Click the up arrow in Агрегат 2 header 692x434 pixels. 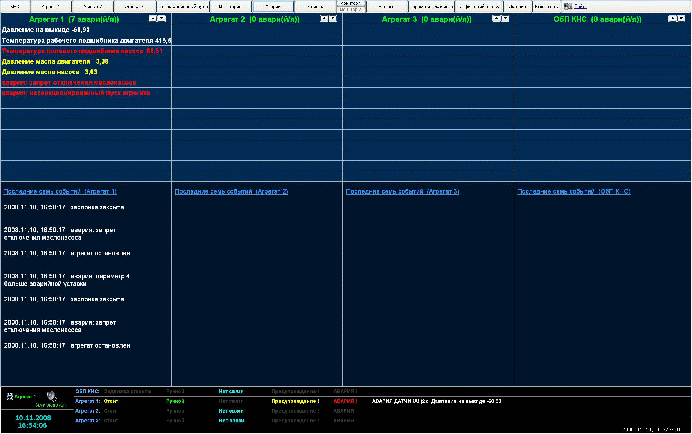pos(324,19)
